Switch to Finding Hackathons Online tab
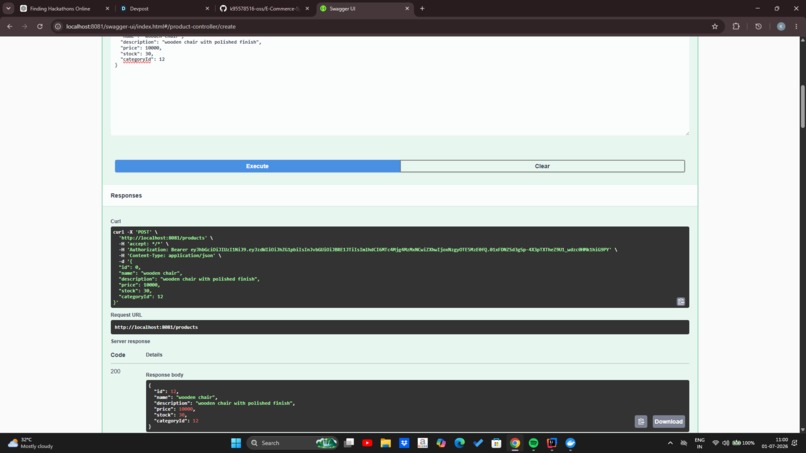Viewport: 806px width, 453px height. pyautogui.click(x=60, y=9)
